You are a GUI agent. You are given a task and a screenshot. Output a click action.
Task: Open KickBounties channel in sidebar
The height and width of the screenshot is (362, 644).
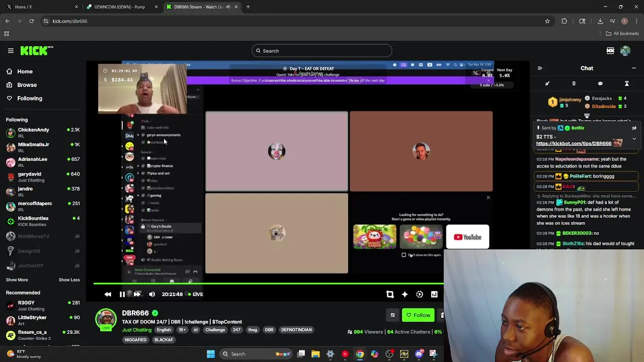[43, 221]
